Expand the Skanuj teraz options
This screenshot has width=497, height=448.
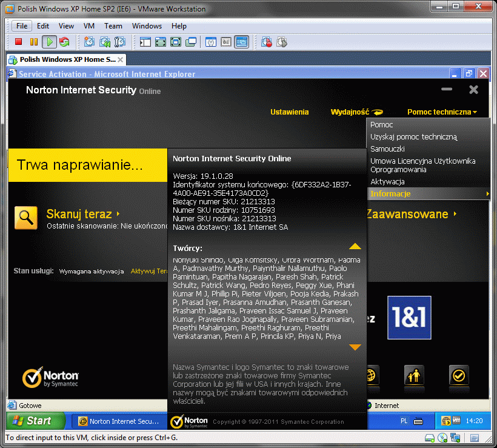[118, 214]
